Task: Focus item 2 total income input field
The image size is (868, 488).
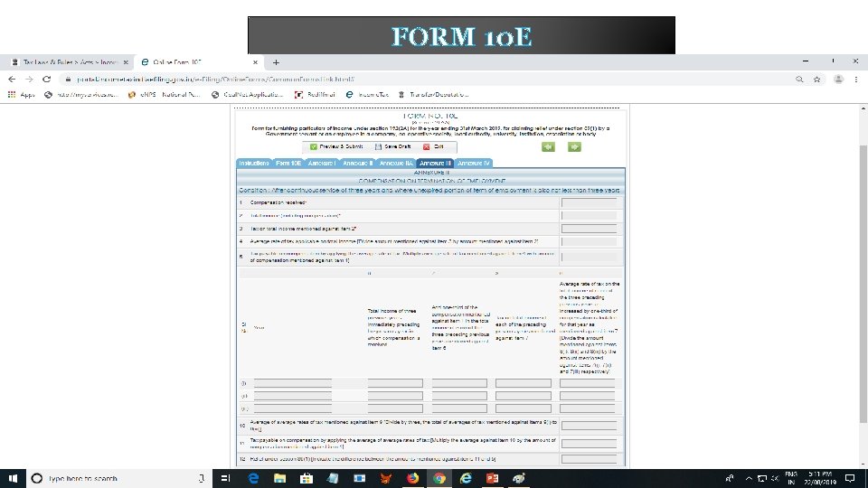Action: click(x=589, y=215)
